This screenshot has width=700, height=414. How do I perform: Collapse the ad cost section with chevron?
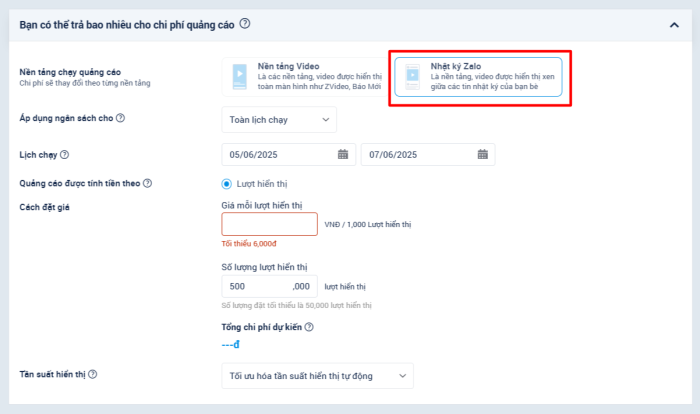[674, 25]
